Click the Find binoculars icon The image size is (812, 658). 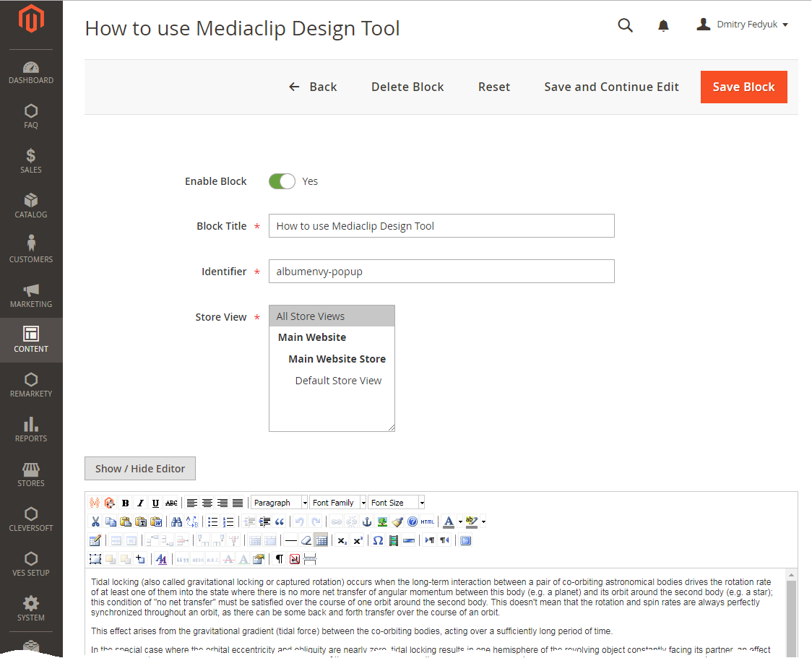[x=176, y=521]
